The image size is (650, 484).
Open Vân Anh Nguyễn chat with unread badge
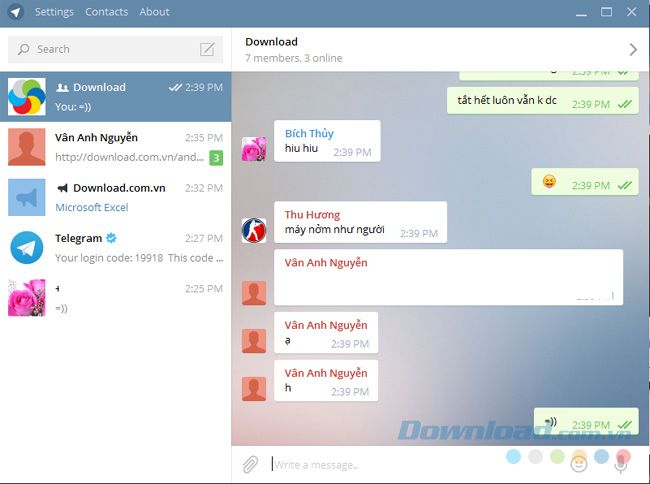tap(115, 147)
